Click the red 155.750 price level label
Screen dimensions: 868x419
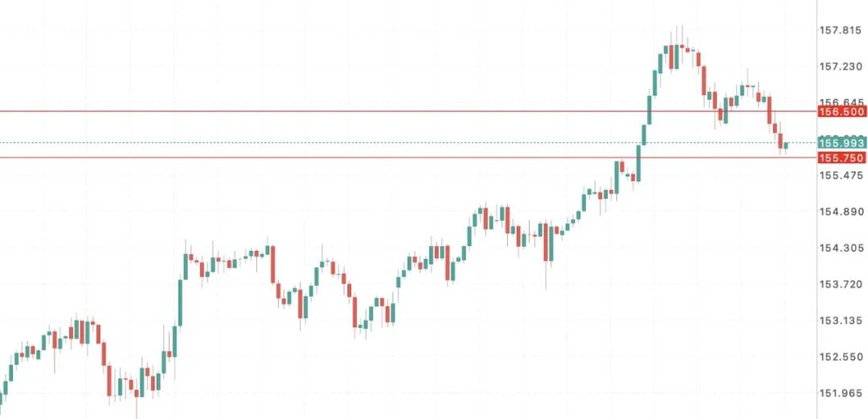click(x=841, y=158)
